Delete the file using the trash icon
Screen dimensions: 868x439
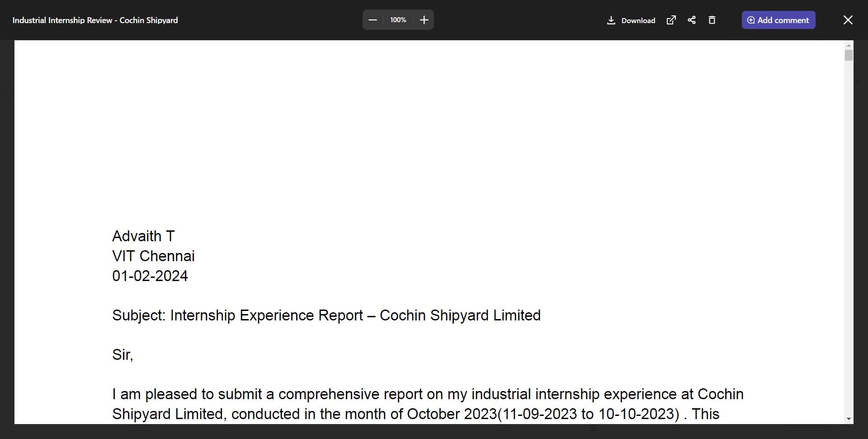[712, 20]
